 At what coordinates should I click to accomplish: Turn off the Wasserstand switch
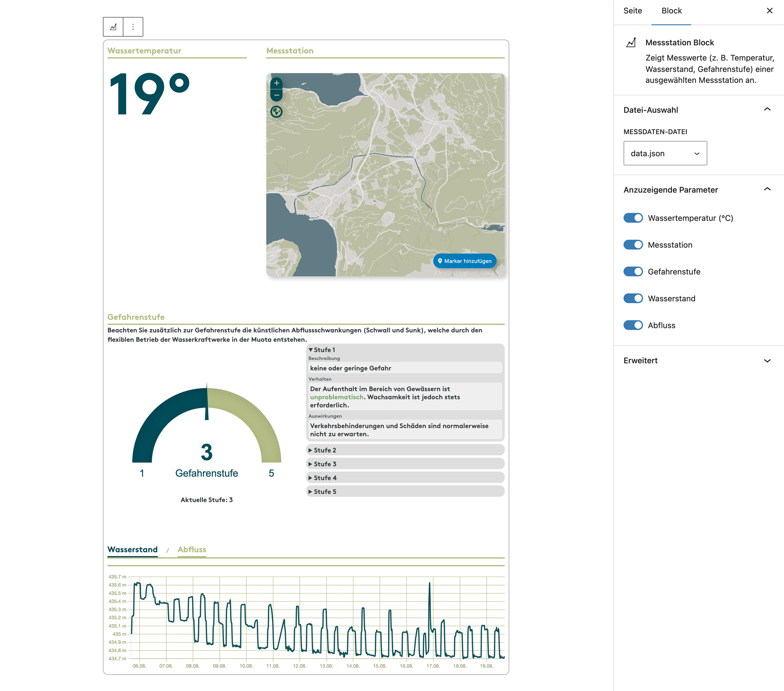[633, 299]
